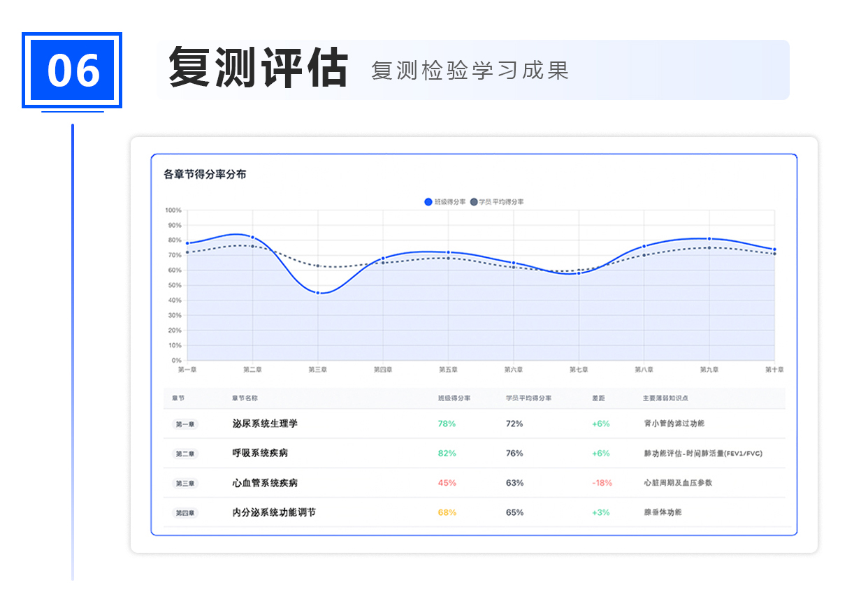The height and width of the screenshot is (608, 868).
Task: Select the 第一章 chapter tag in the table
Action: click(x=185, y=424)
